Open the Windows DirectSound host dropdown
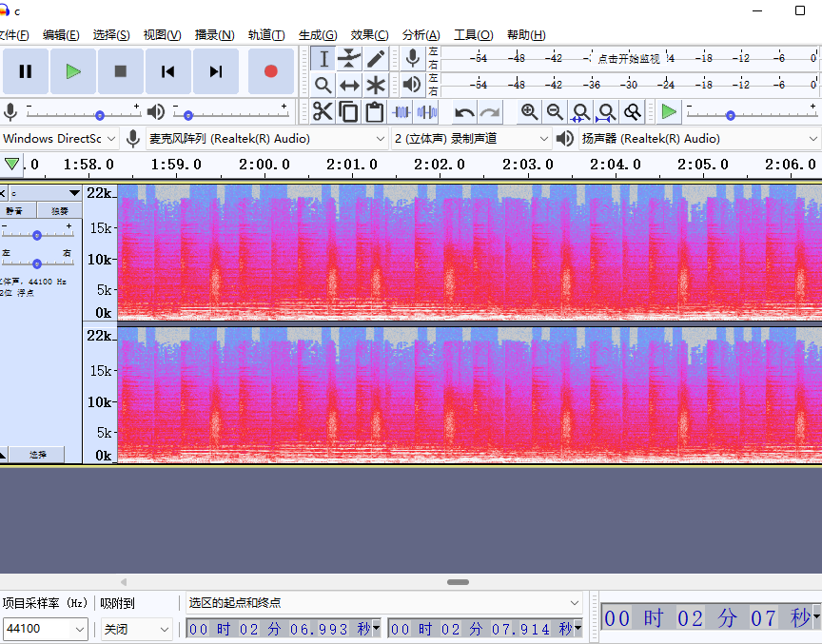This screenshot has height=644, width=822. pyautogui.click(x=59, y=139)
